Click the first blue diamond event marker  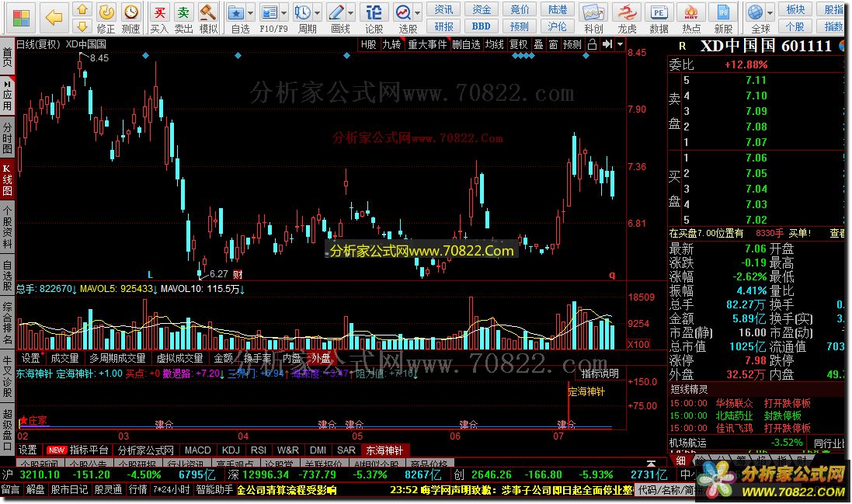tap(145, 55)
